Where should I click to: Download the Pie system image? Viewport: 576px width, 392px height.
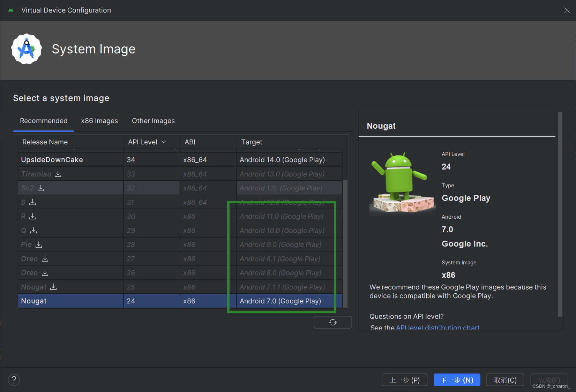[x=39, y=244]
